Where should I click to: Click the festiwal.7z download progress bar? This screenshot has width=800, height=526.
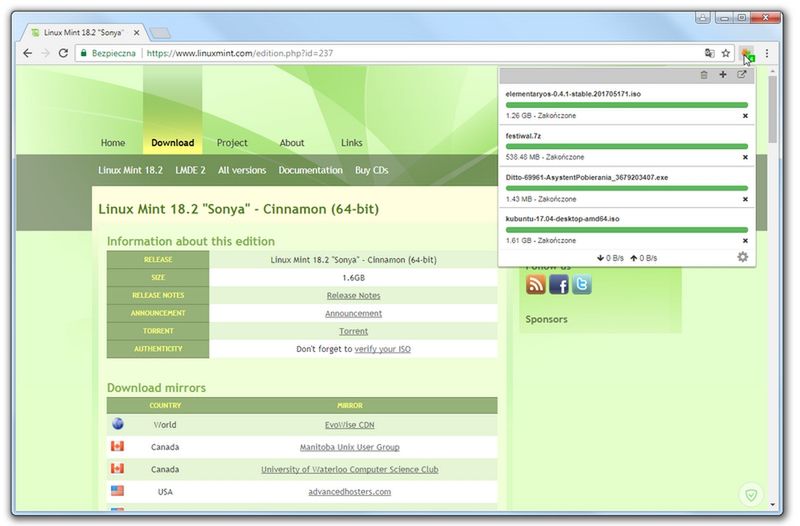tap(627, 146)
